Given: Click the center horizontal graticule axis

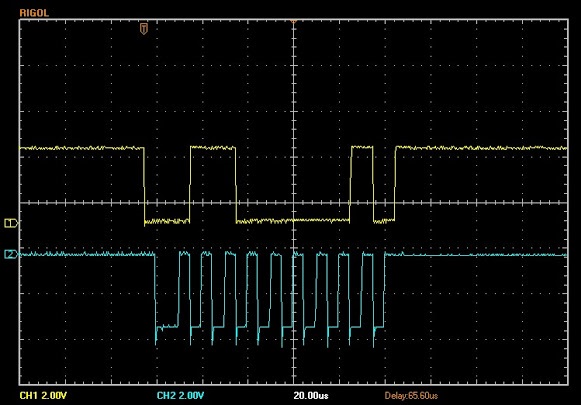Looking at the screenshot, I should click(293, 203).
